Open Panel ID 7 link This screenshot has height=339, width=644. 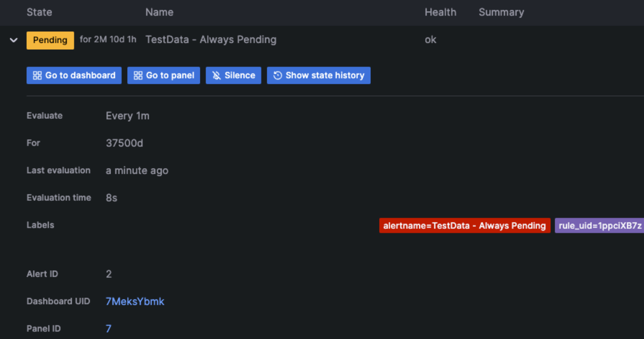[x=109, y=328]
